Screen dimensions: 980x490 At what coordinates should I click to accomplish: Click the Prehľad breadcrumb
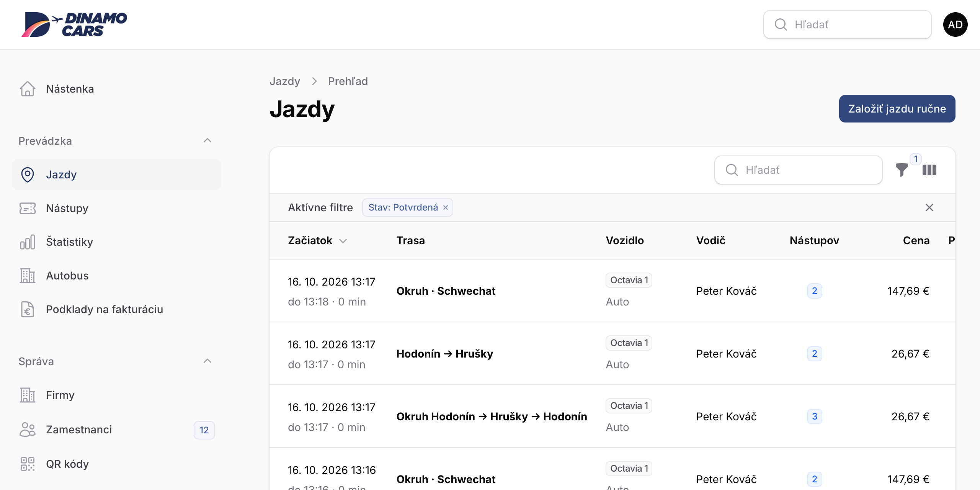coord(348,81)
